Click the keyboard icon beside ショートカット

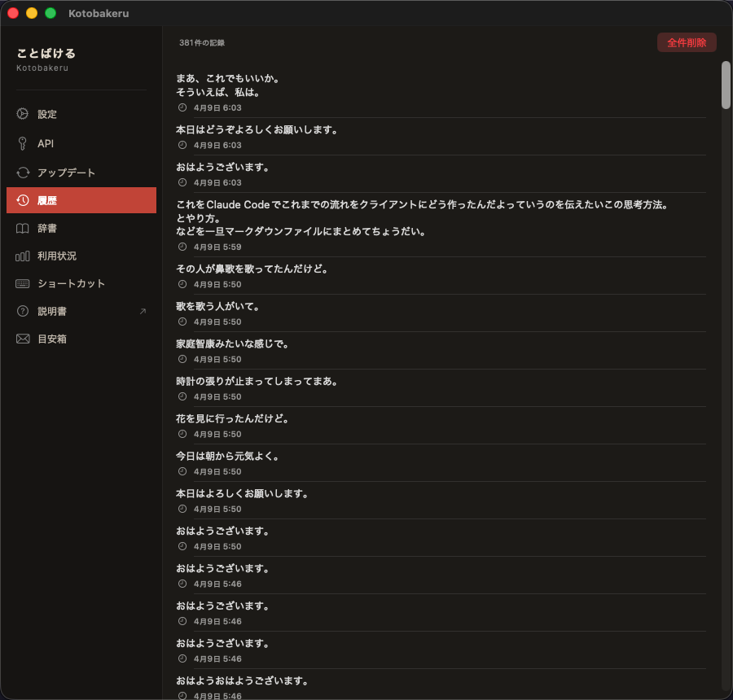point(23,283)
